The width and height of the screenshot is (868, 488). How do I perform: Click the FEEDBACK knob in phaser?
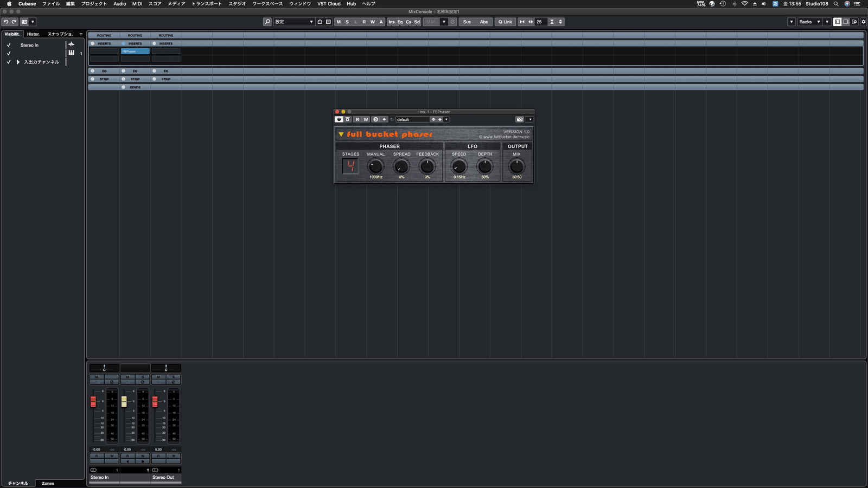pyautogui.click(x=427, y=166)
